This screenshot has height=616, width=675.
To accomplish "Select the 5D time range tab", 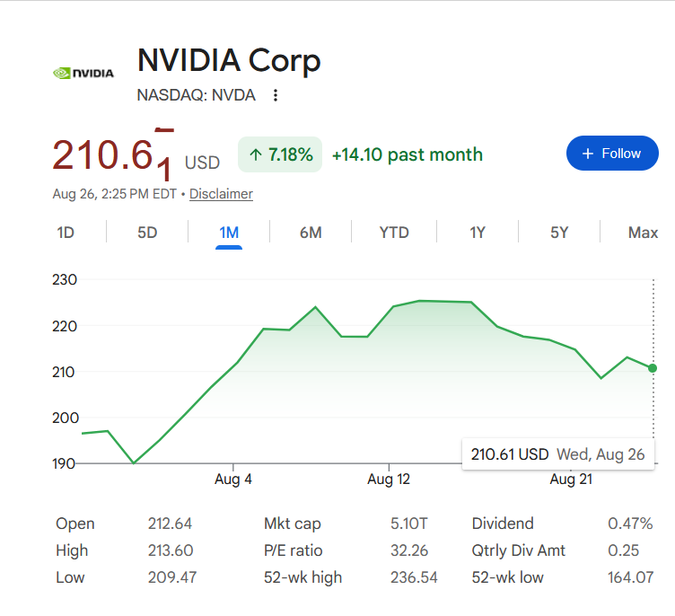I will pos(147,233).
